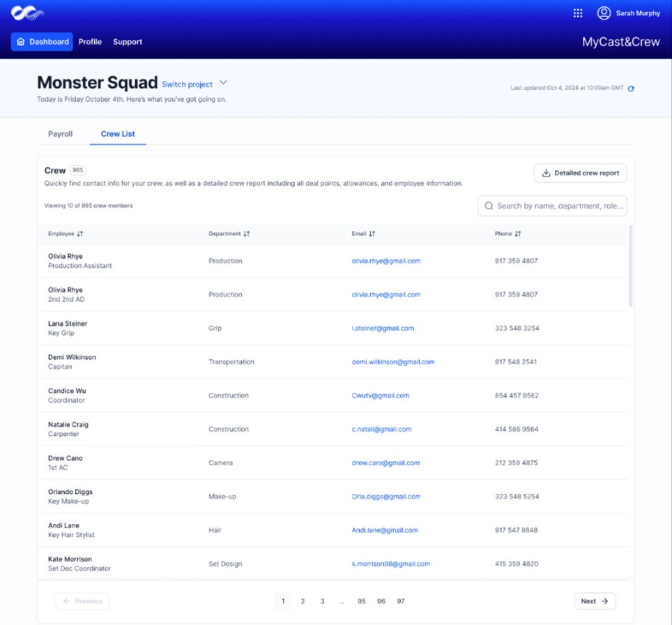
Task: Open the apps grid menu icon
Action: (578, 13)
